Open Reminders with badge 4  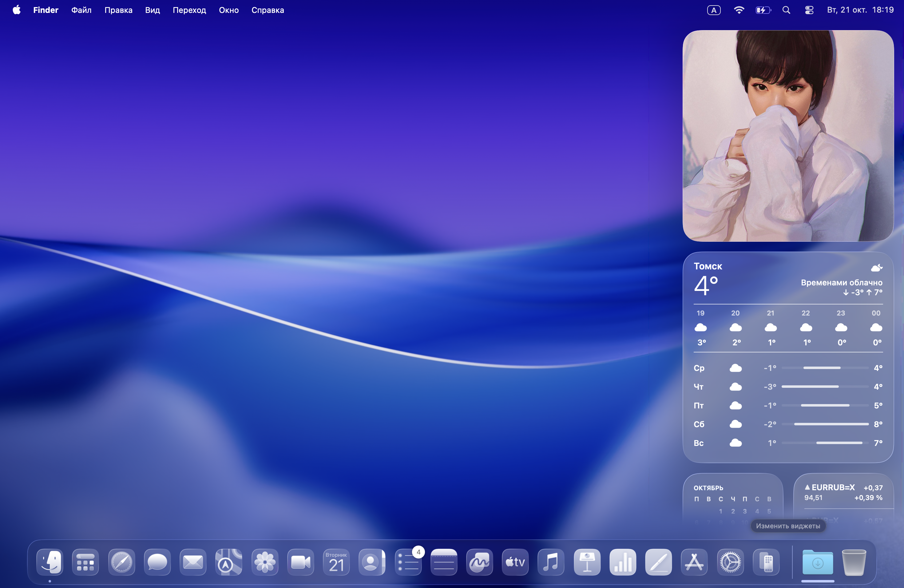click(x=408, y=562)
